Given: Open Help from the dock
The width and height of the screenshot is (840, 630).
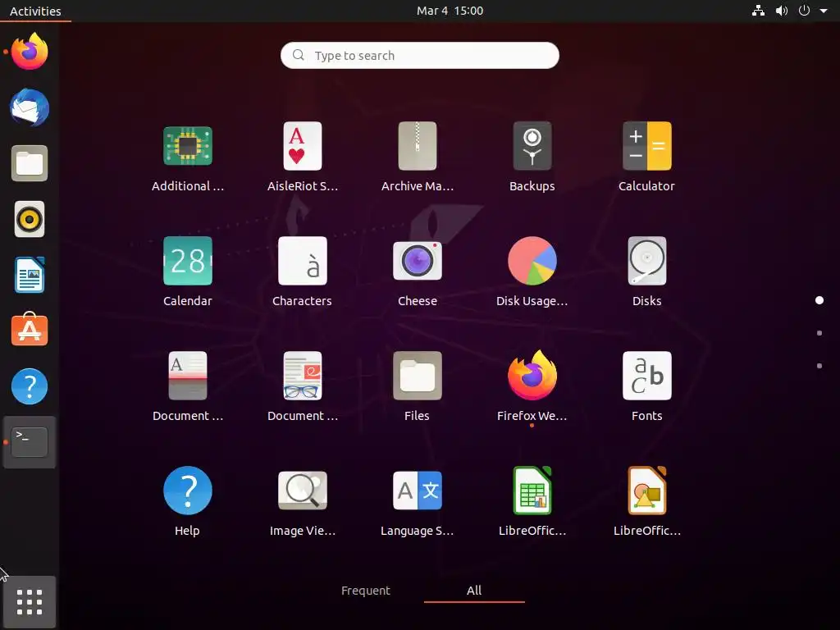Looking at the screenshot, I should (30, 386).
